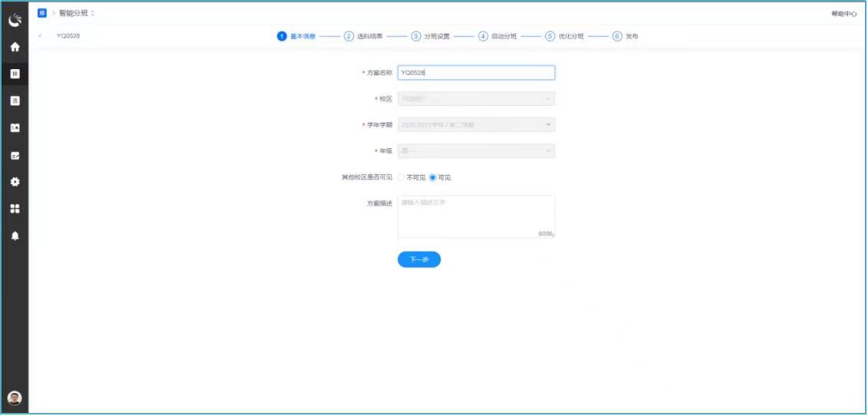
Task: Go to step 3 分班设置
Action: click(x=430, y=36)
